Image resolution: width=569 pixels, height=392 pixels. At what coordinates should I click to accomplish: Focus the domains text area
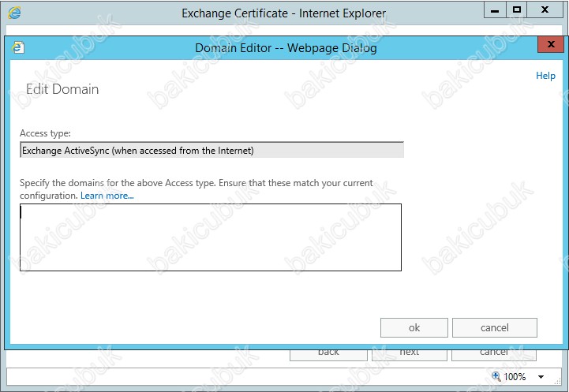coord(210,237)
